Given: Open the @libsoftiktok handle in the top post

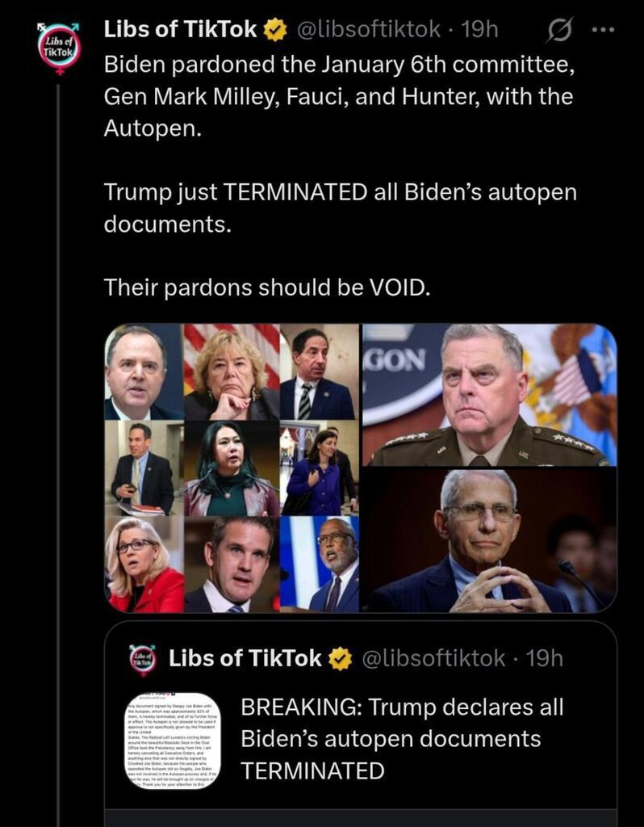Looking at the screenshot, I should click(369, 30).
